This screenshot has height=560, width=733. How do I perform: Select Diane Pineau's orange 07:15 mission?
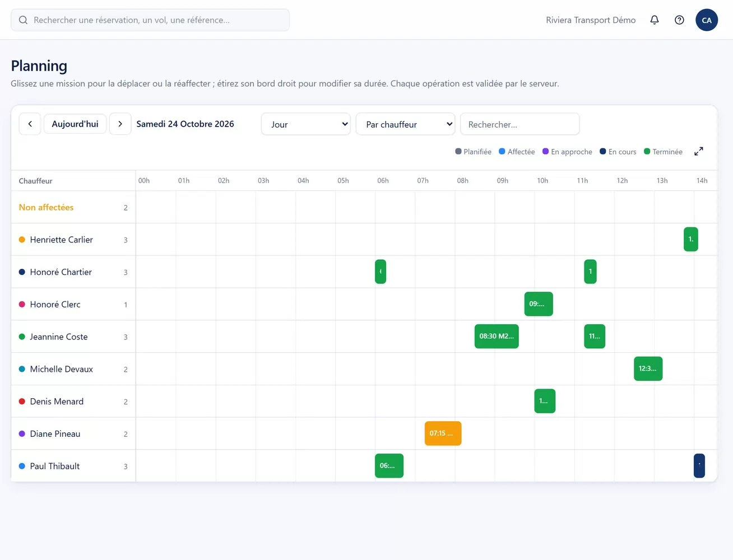click(x=443, y=433)
